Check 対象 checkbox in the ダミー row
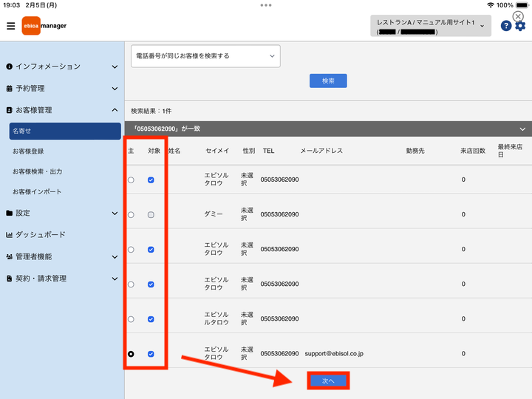The height and width of the screenshot is (399, 532). (x=151, y=215)
